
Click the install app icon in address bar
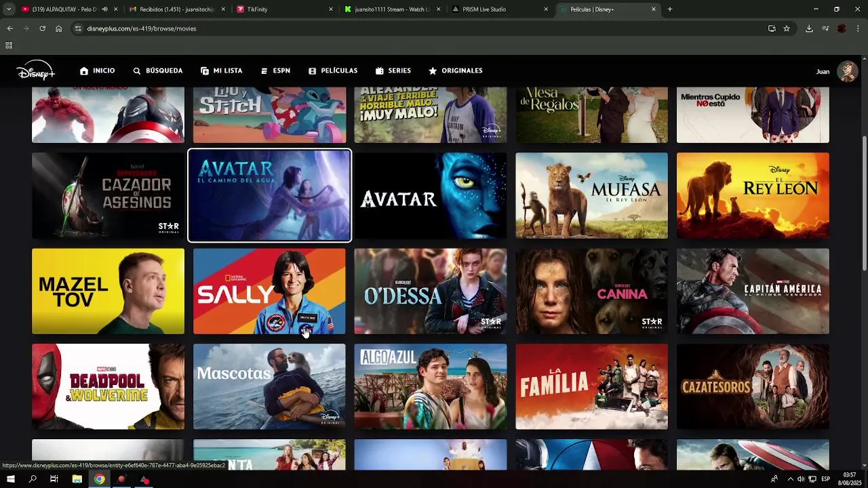[772, 28]
